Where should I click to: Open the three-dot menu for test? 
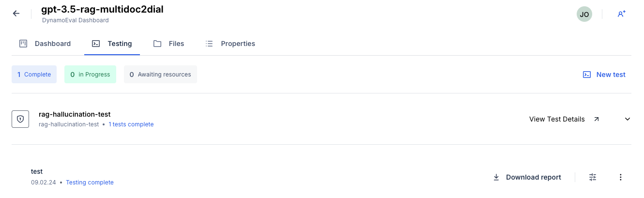pos(621,177)
